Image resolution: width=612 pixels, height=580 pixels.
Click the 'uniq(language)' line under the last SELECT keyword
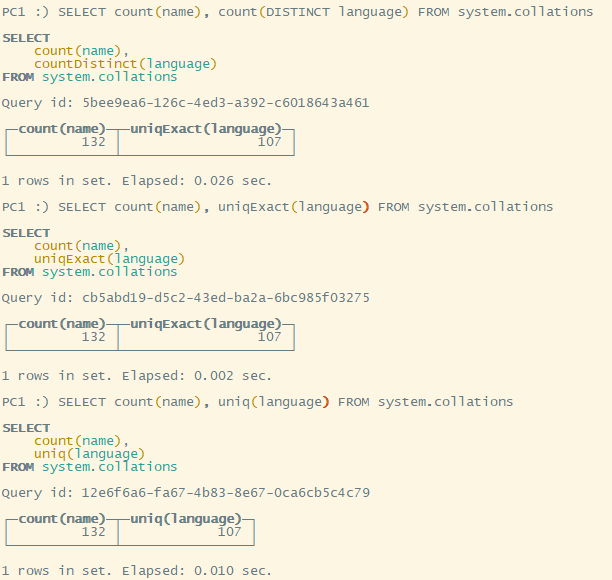pyautogui.click(x=89, y=454)
